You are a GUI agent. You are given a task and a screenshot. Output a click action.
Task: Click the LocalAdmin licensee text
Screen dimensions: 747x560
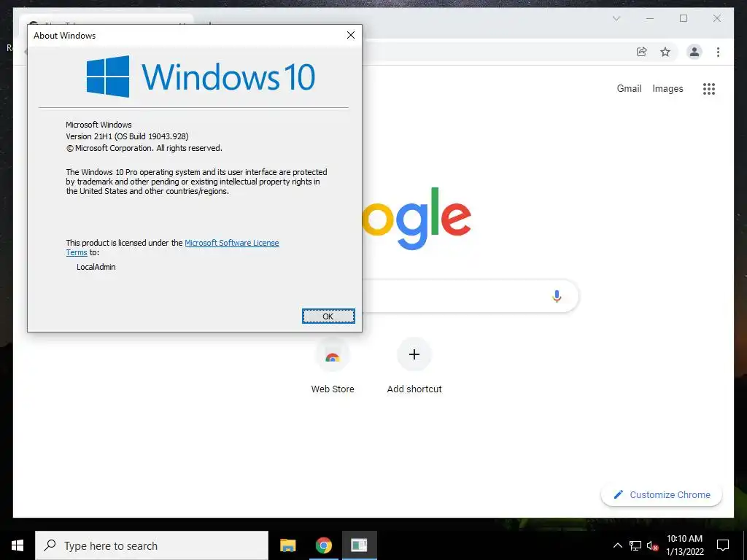point(96,267)
